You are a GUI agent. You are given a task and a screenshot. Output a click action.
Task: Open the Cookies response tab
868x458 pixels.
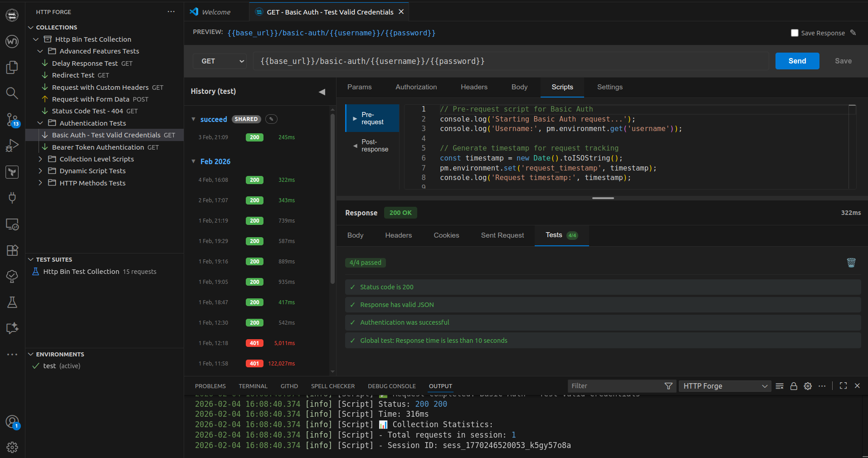pyautogui.click(x=446, y=235)
